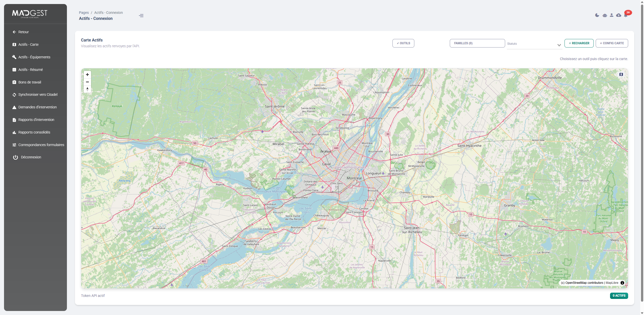Select Actifs - Carte in the sidebar
644x315 pixels.
28,44
